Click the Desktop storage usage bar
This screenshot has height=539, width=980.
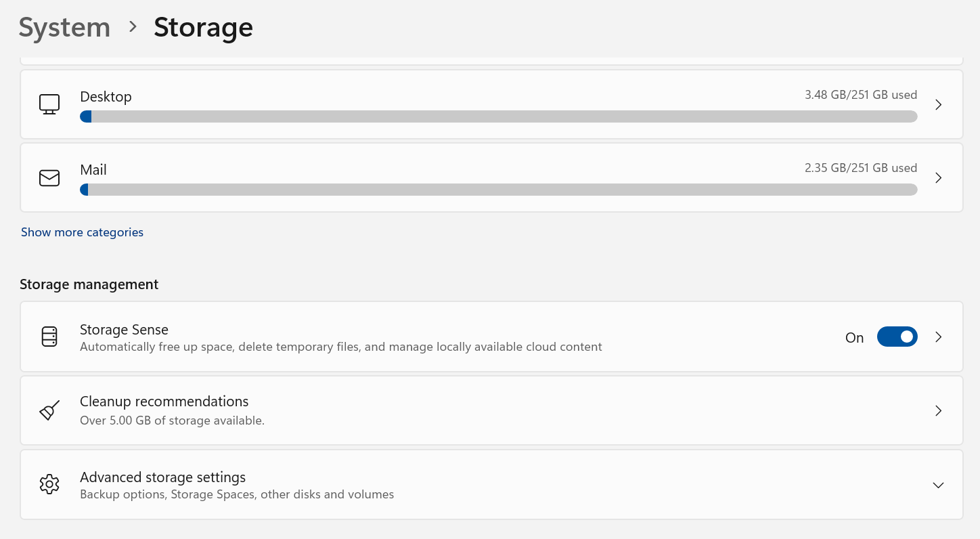click(499, 116)
